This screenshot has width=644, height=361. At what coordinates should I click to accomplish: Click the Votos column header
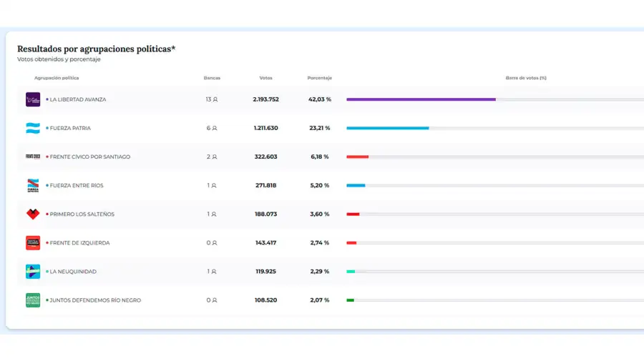[265, 77]
